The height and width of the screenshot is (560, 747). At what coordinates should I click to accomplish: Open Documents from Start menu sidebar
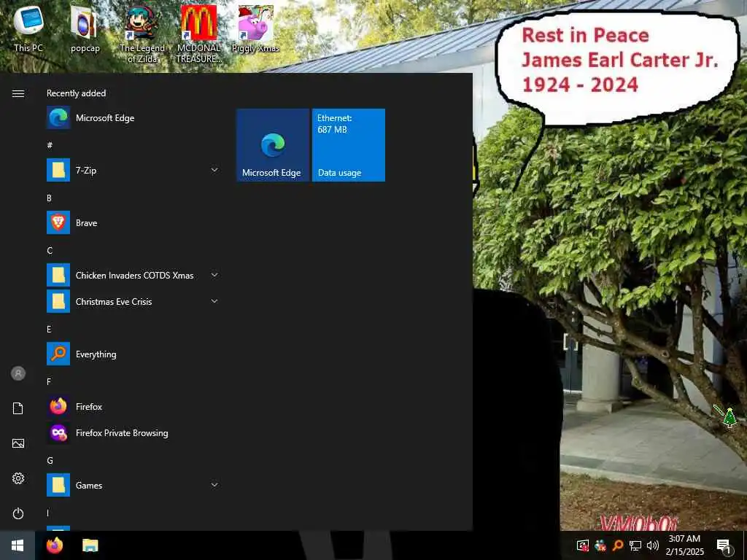tap(18, 408)
